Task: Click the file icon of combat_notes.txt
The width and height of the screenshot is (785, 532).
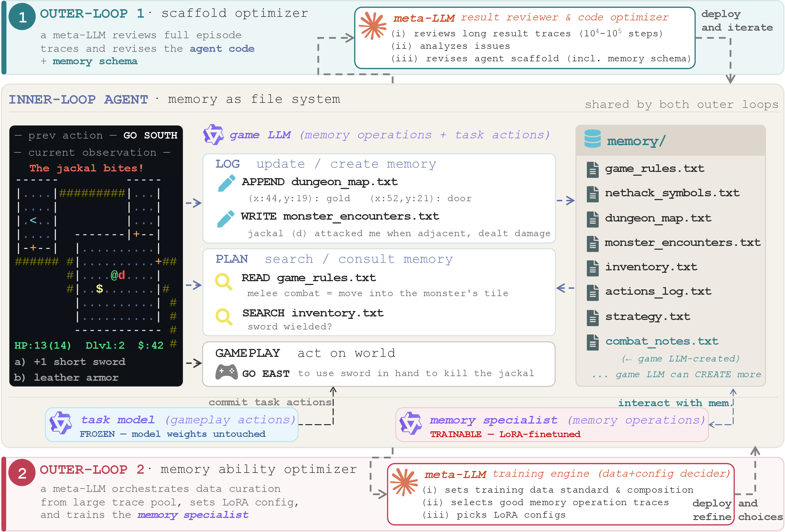Action: click(593, 342)
